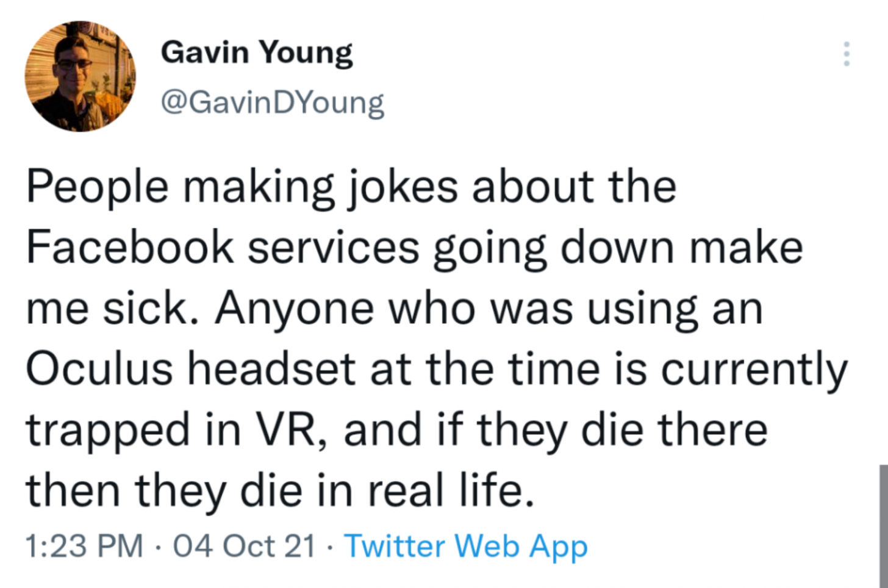
Task: Click the word "Anyone" in the tweet
Action: tap(294, 309)
